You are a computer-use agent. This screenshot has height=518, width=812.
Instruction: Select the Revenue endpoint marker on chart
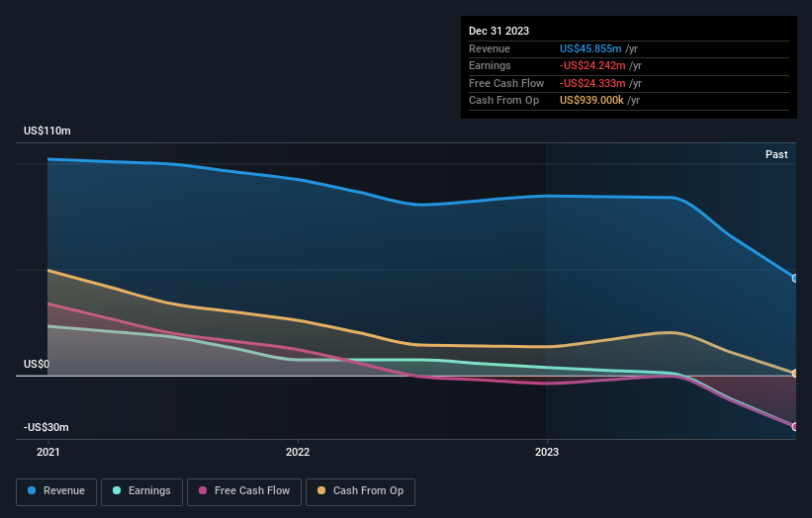pyautogui.click(x=795, y=279)
